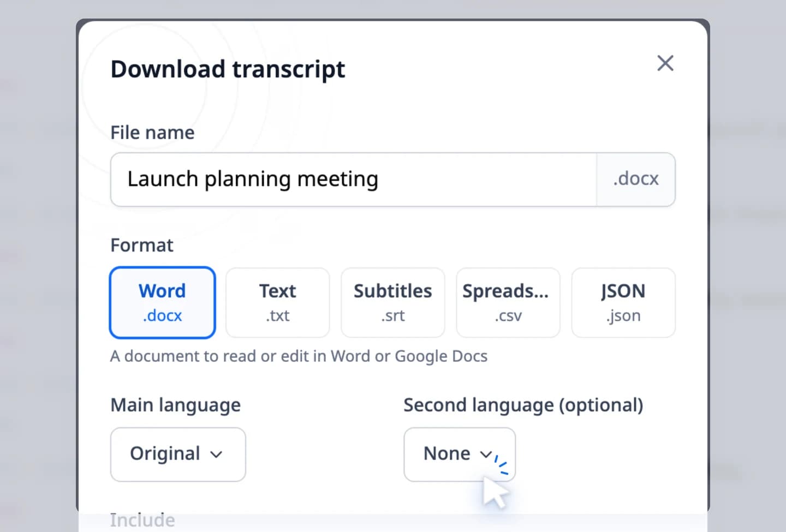
Task: Click the 'Main language' label
Action: [x=175, y=405]
